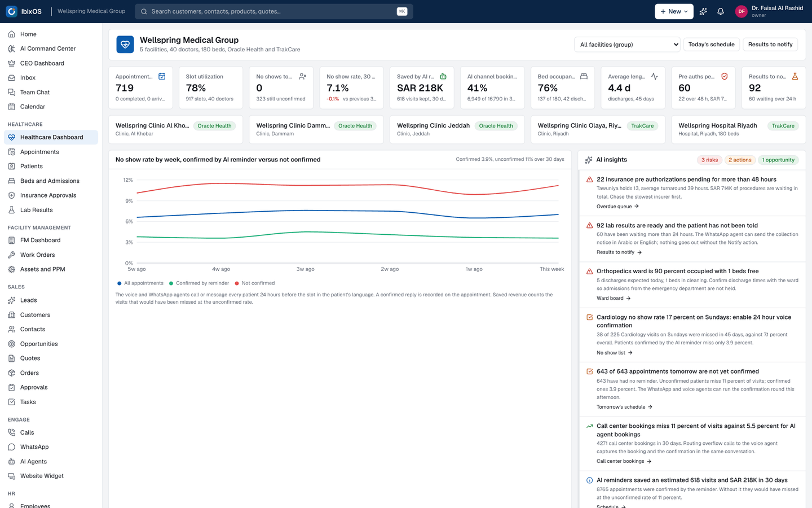The height and width of the screenshot is (508, 812).
Task: Click the AI Agents robot icon
Action: 11,462
